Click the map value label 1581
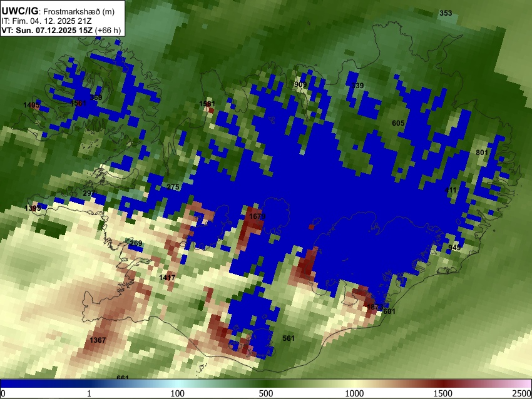 coord(207,104)
